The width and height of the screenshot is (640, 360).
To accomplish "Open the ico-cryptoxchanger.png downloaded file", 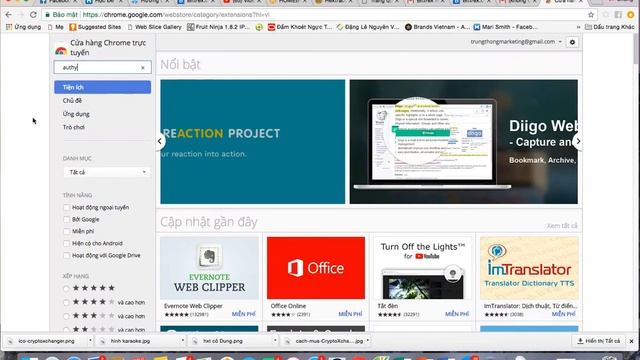I will 46,341.
